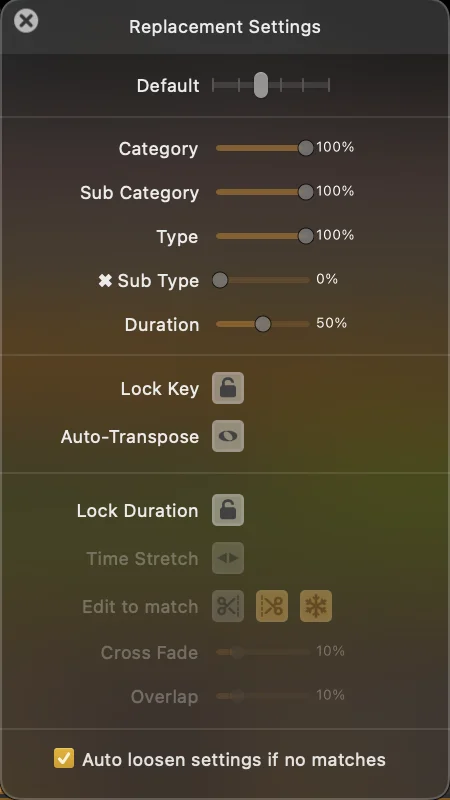Click the Auto loosen settings label text
Viewport: 450px width, 800px height.
point(234,760)
